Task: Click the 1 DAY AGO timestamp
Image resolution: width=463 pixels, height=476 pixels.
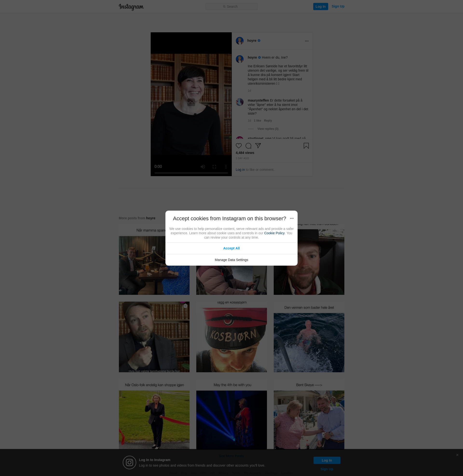Action: tap(242, 158)
